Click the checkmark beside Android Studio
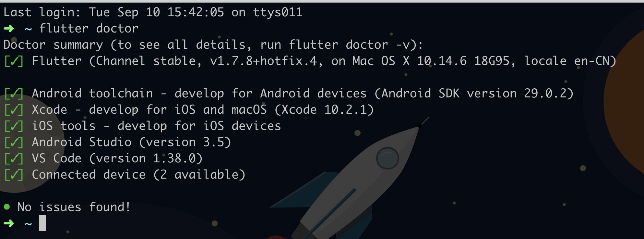 click(x=14, y=142)
